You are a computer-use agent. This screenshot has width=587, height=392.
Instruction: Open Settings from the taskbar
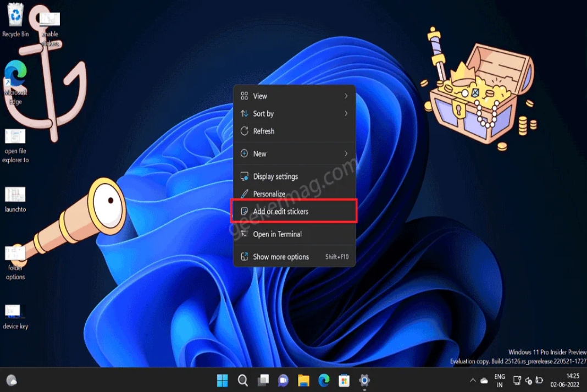(364, 380)
